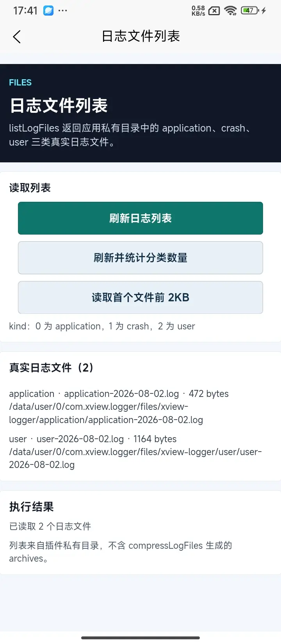This screenshot has height=644, width=281.
Task: Tap the FILES label in header banner
Action: click(x=20, y=83)
